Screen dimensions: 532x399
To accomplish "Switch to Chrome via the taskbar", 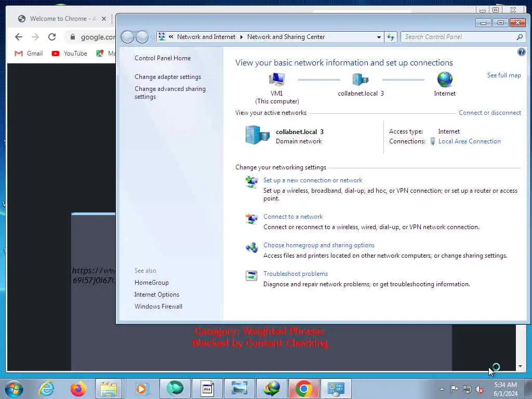I will click(x=303, y=389).
